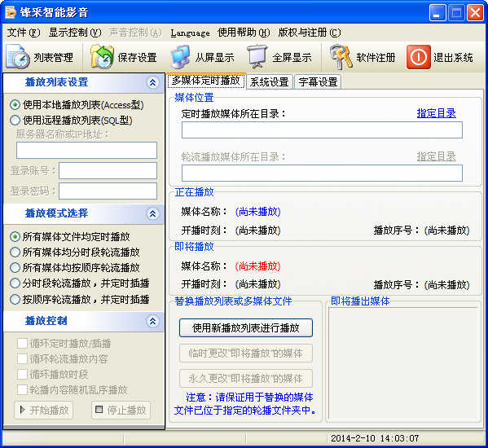The height and width of the screenshot is (448, 488).
Task: Collapse the 播放列表设置 panel chevron
Action: tap(152, 82)
